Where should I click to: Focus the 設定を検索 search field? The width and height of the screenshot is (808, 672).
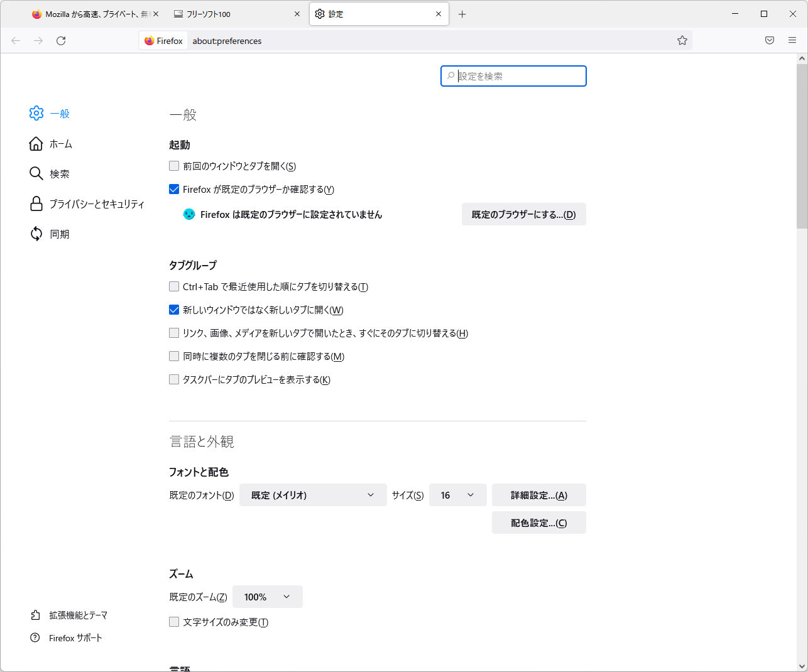coord(513,76)
